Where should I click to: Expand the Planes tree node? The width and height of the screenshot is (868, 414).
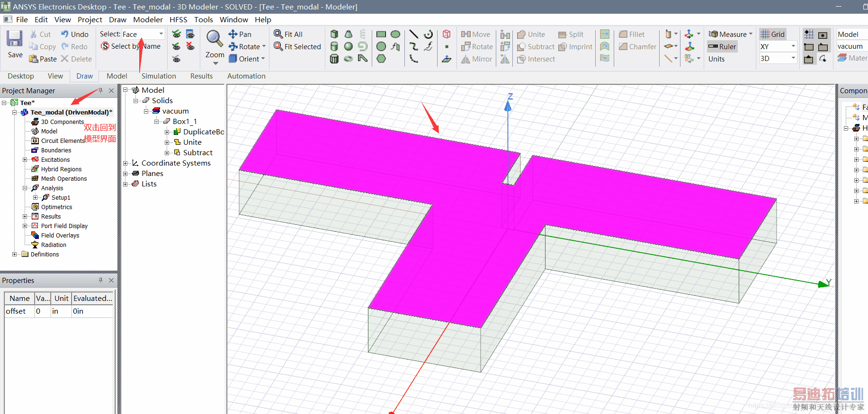125,174
